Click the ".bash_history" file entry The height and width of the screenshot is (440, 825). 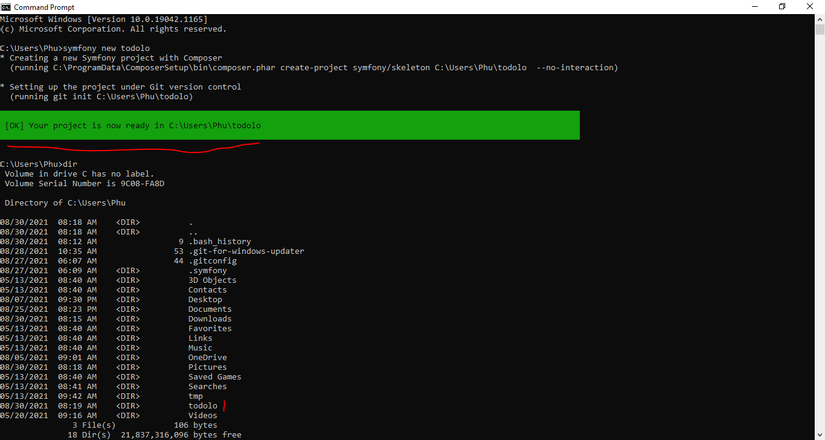click(220, 242)
